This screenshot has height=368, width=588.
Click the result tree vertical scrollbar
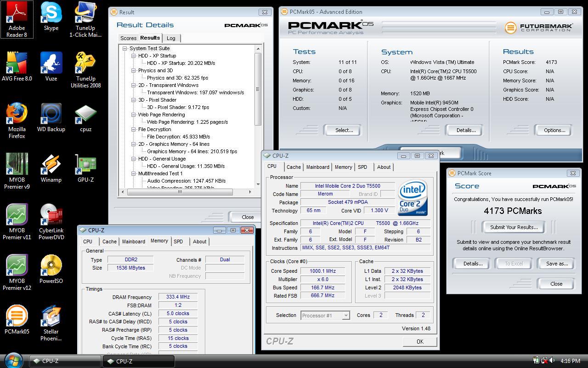pos(258,89)
